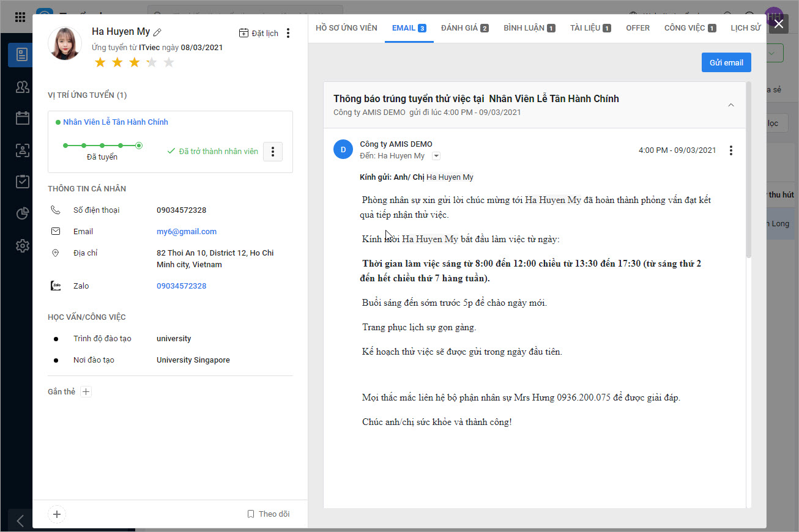Click phone number text 09034572328
The height and width of the screenshot is (532, 799).
pyautogui.click(x=181, y=210)
